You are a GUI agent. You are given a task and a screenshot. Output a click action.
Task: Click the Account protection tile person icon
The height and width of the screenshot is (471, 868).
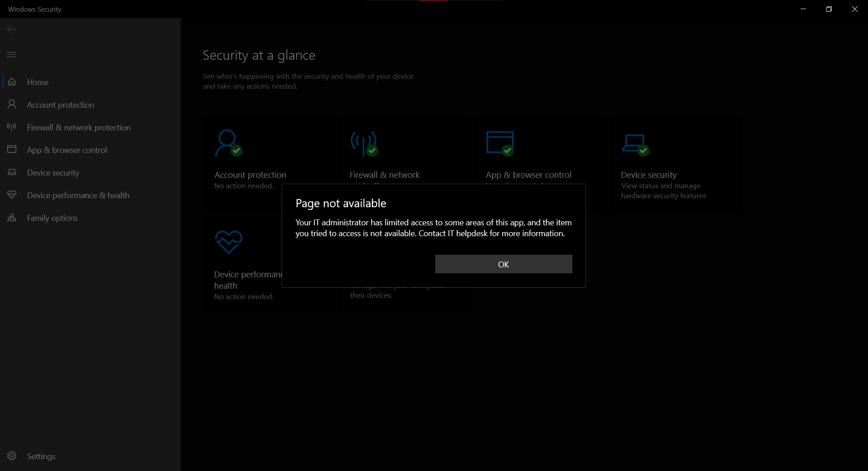coord(228,143)
